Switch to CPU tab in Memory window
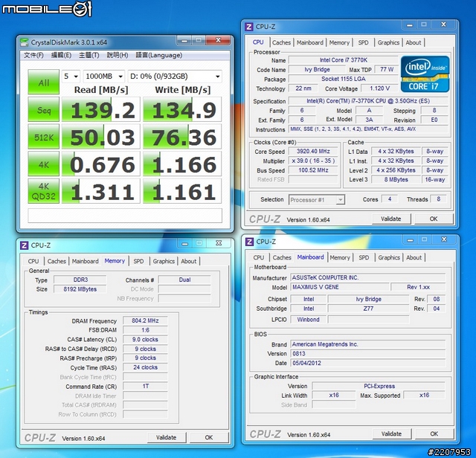The height and width of the screenshot is (458, 476). (x=33, y=261)
